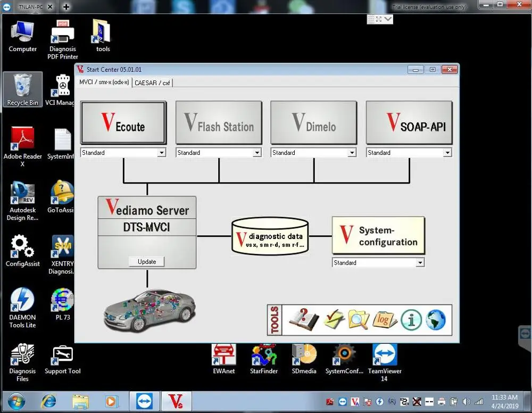Expand the Flash Station Standard dropdown
This screenshot has width=532, height=413.
point(257,153)
